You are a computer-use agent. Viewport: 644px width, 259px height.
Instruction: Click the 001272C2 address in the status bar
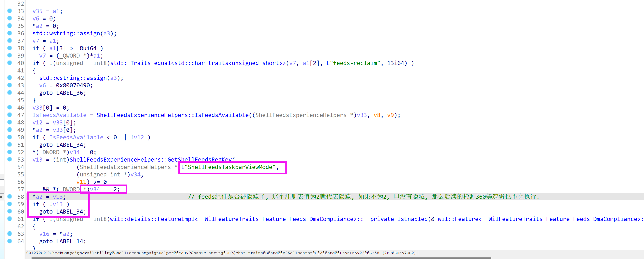(x=36, y=253)
